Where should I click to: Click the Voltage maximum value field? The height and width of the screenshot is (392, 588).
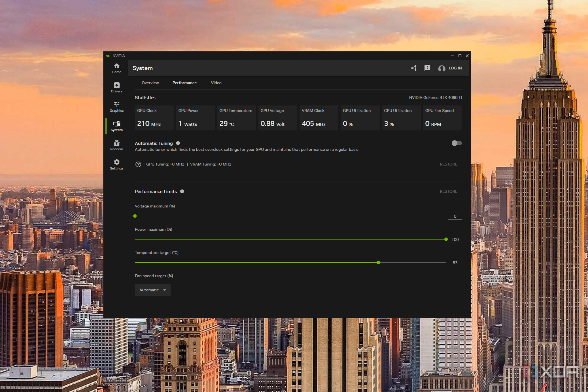click(x=455, y=216)
